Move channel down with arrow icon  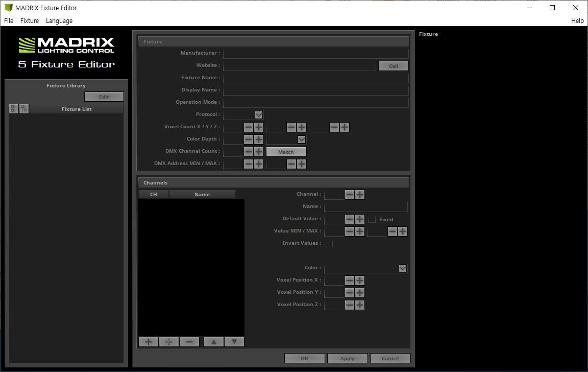pos(234,342)
